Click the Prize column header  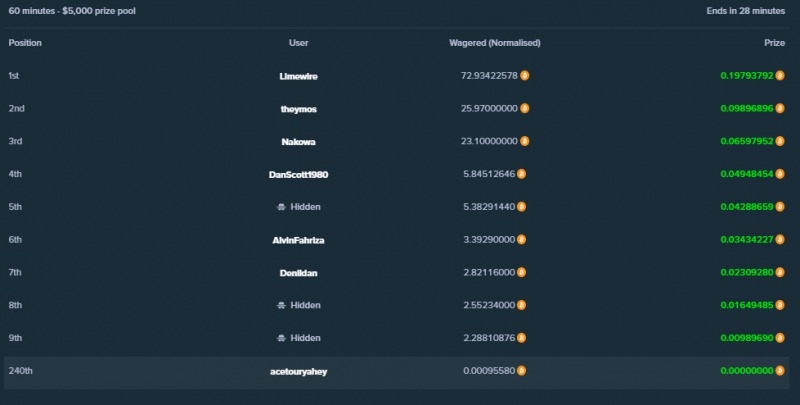tap(774, 43)
